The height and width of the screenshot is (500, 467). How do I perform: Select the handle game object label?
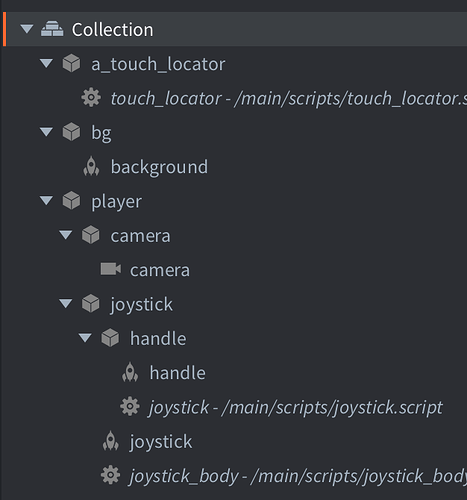158,338
